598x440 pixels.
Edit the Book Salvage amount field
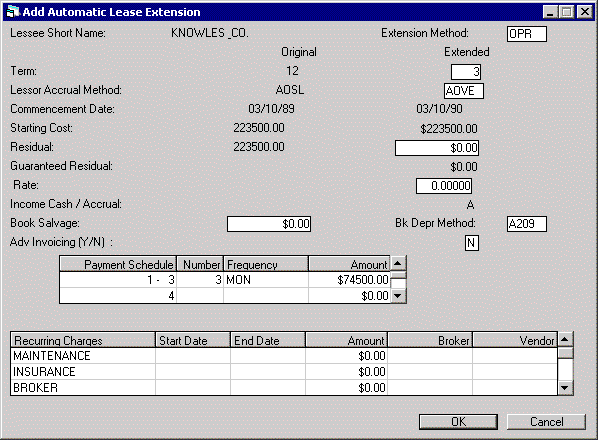(x=269, y=224)
